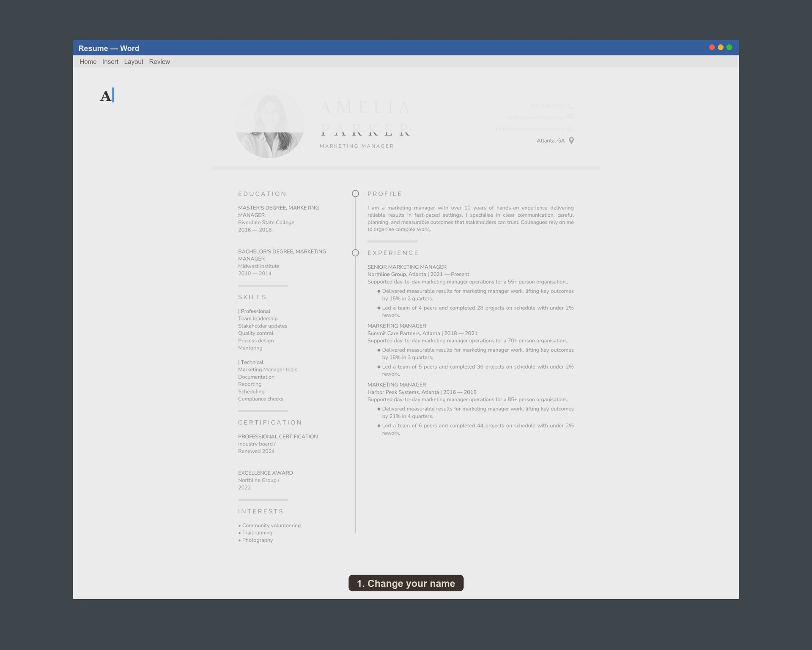Click the "SENIOR MARKETING MANAGER" job title
The width and height of the screenshot is (812, 650).
click(407, 267)
